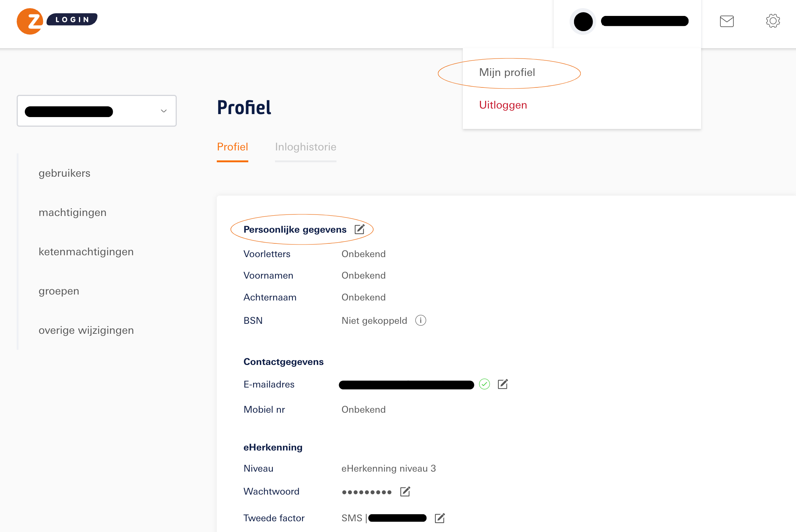The image size is (796, 532).
Task: Click the eHerkenning heading
Action: 273,447
